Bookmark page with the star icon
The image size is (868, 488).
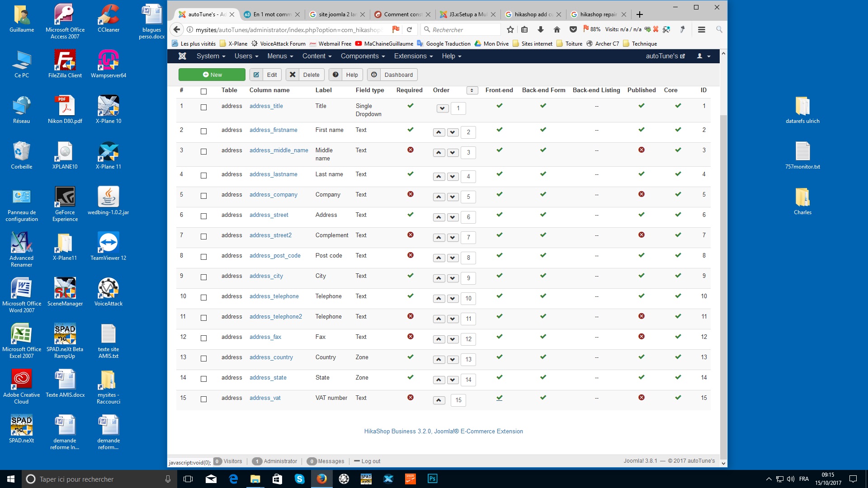coord(510,30)
